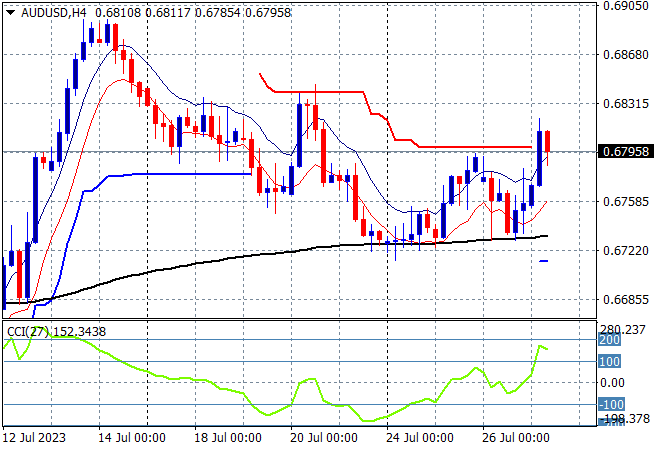Click the CCI 200 level marker
This screenshot has height=450, width=660.
click(x=609, y=340)
